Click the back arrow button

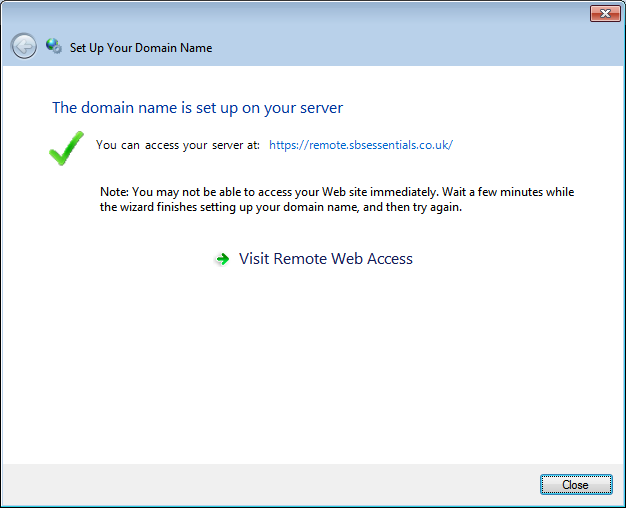click(24, 46)
